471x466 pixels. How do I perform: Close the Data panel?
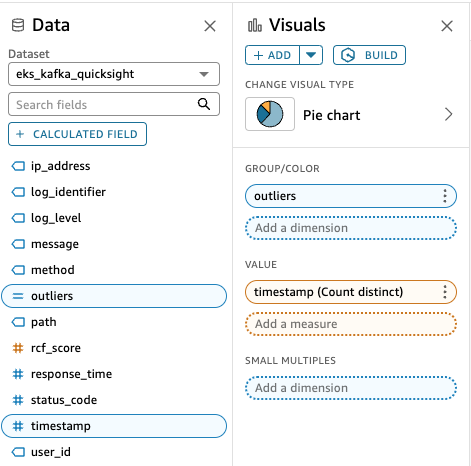pyautogui.click(x=210, y=26)
